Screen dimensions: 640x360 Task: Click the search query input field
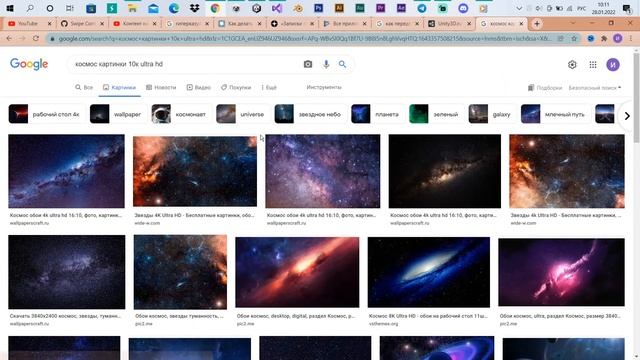(186, 64)
